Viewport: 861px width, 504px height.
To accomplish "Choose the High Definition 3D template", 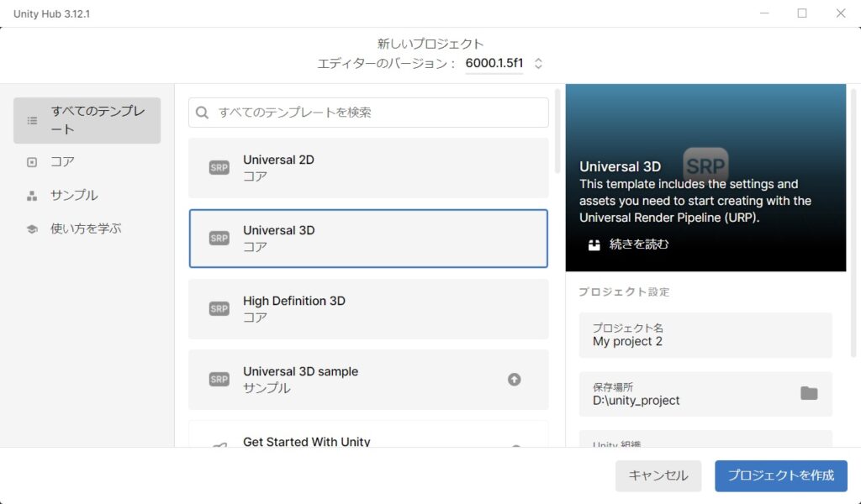I will 368,309.
